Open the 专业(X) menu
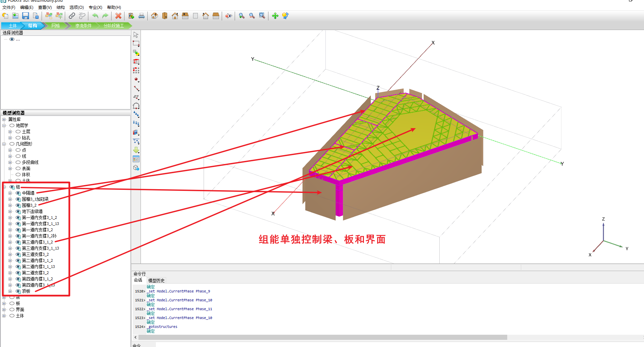The height and width of the screenshot is (347, 644). point(95,7)
